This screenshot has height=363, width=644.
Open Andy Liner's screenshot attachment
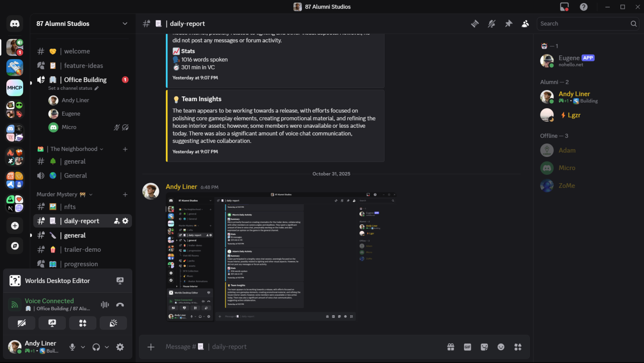tap(281, 257)
